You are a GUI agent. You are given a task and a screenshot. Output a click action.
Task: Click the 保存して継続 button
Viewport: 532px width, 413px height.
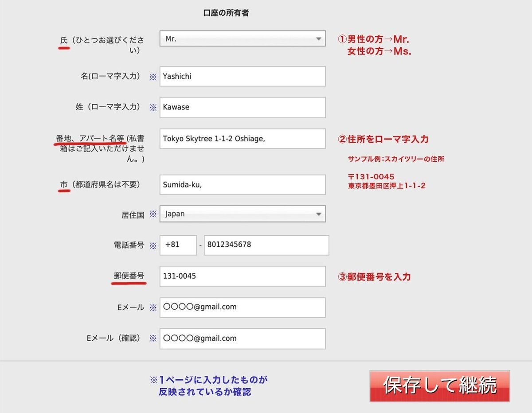coord(440,386)
